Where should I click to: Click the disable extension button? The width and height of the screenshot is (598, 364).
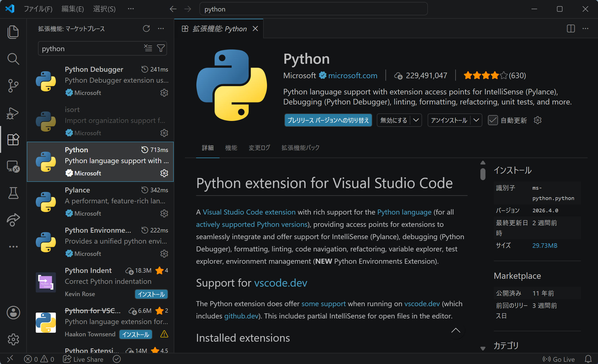(x=394, y=120)
